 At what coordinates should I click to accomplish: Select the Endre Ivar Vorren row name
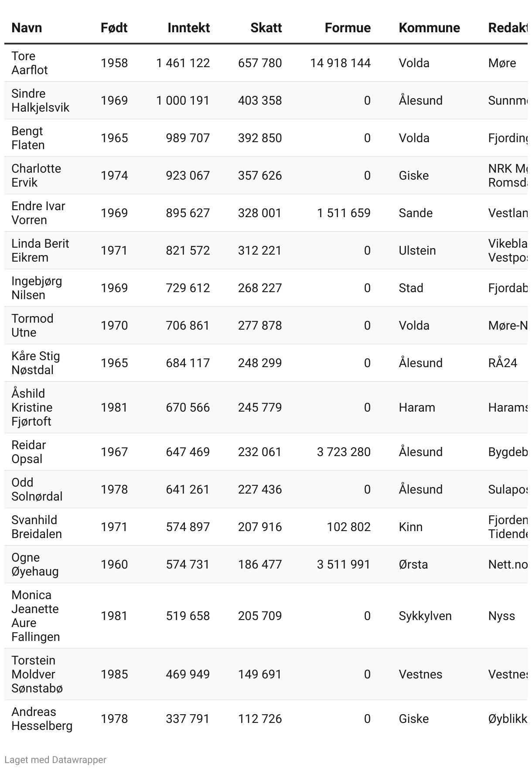pos(38,213)
